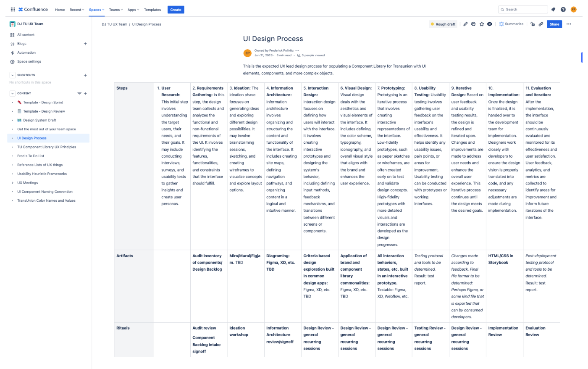Go to Home in the top navigation
The width and height of the screenshot is (588, 369).
click(x=60, y=10)
